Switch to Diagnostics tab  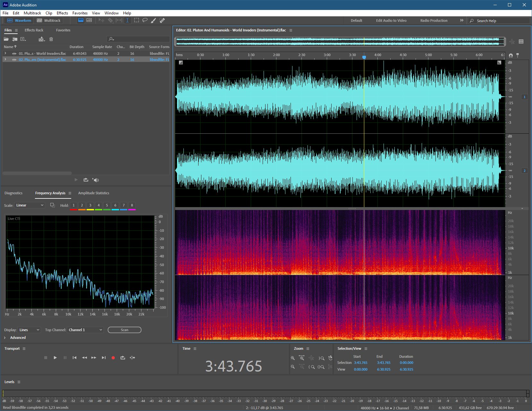[13, 193]
